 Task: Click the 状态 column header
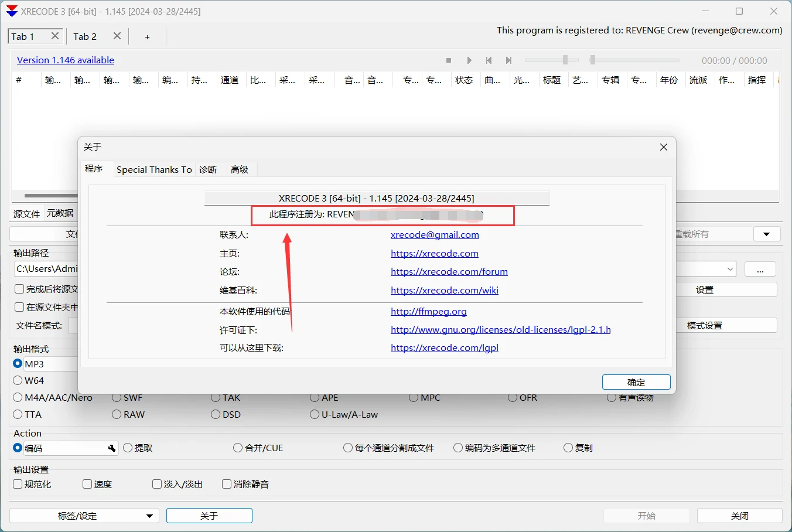click(x=465, y=80)
